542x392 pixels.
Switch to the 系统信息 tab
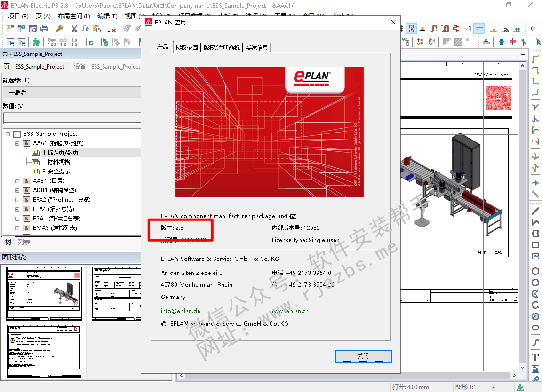pos(257,47)
